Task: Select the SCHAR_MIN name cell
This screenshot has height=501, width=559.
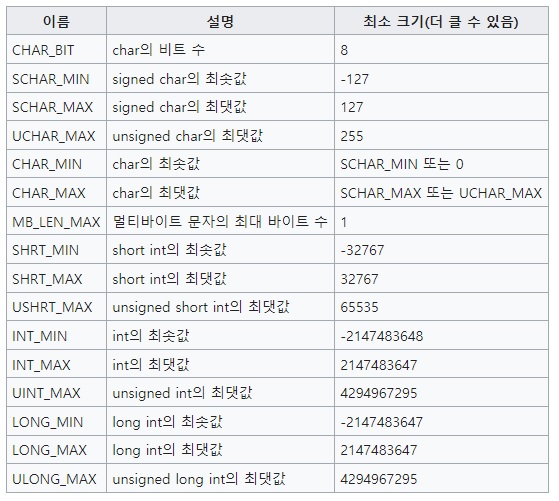Action: click(x=56, y=78)
